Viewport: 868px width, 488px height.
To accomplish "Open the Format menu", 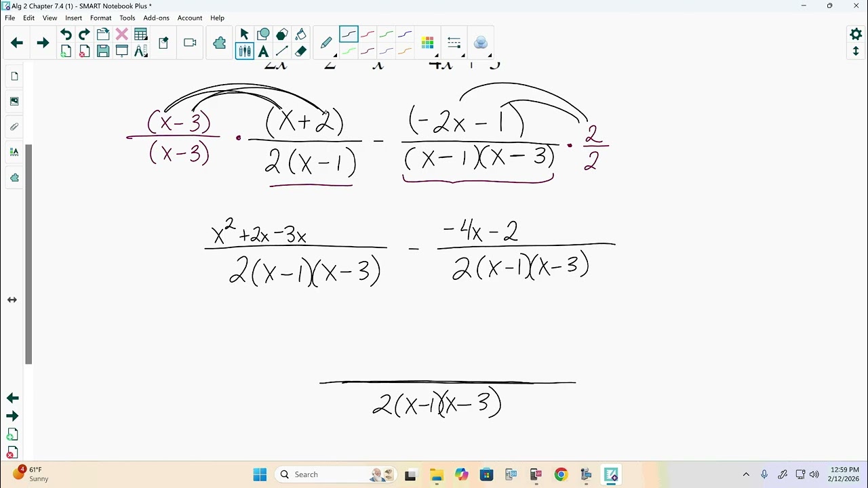I will click(100, 18).
